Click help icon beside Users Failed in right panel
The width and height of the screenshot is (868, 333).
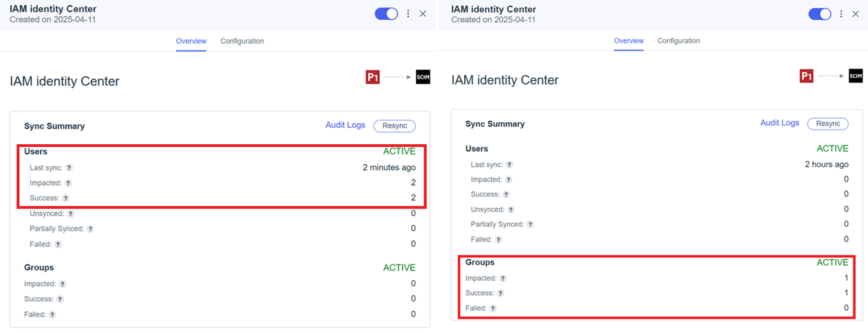pyautogui.click(x=498, y=240)
